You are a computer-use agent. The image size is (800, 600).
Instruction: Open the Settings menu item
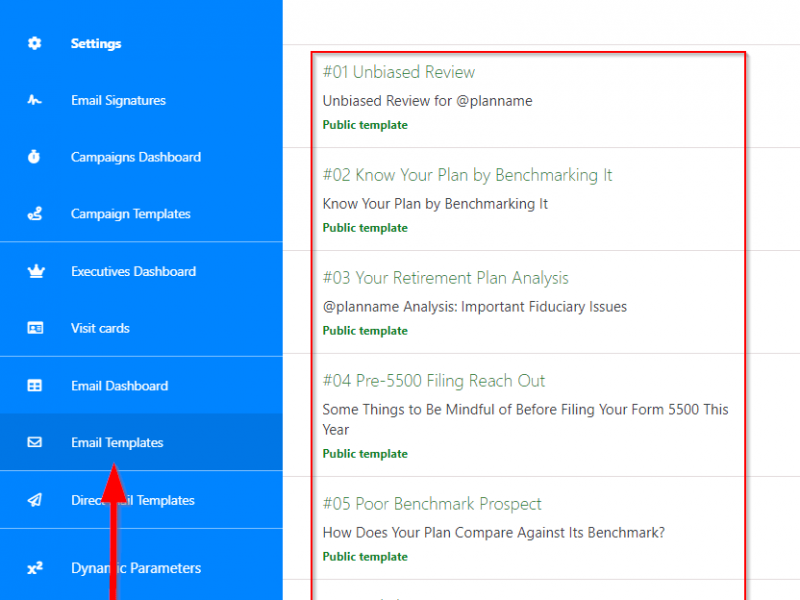tap(96, 44)
